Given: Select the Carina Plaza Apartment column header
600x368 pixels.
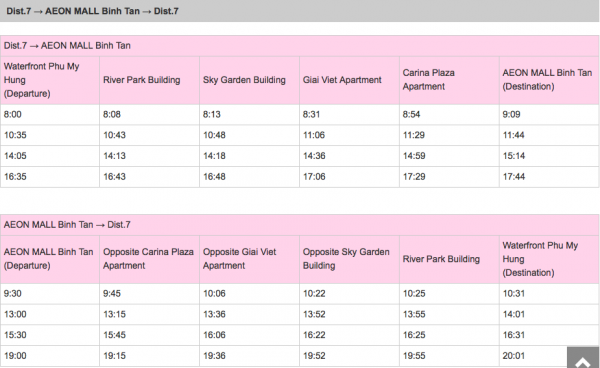Looking at the screenshot, I should (x=449, y=80).
